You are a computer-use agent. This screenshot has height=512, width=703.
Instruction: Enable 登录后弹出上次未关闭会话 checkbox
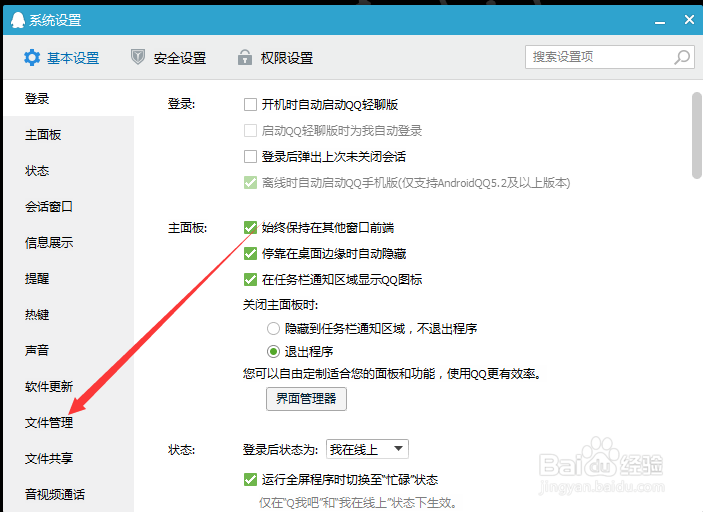point(250,156)
